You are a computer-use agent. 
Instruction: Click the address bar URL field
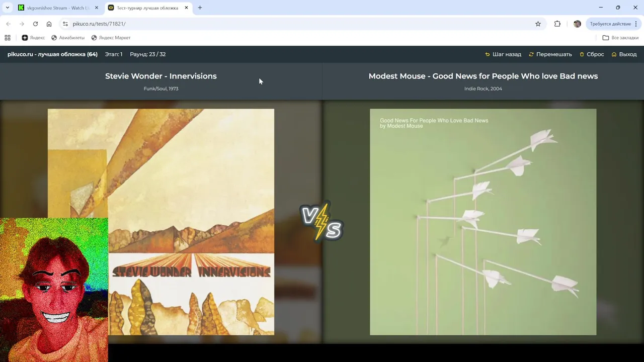(302, 24)
